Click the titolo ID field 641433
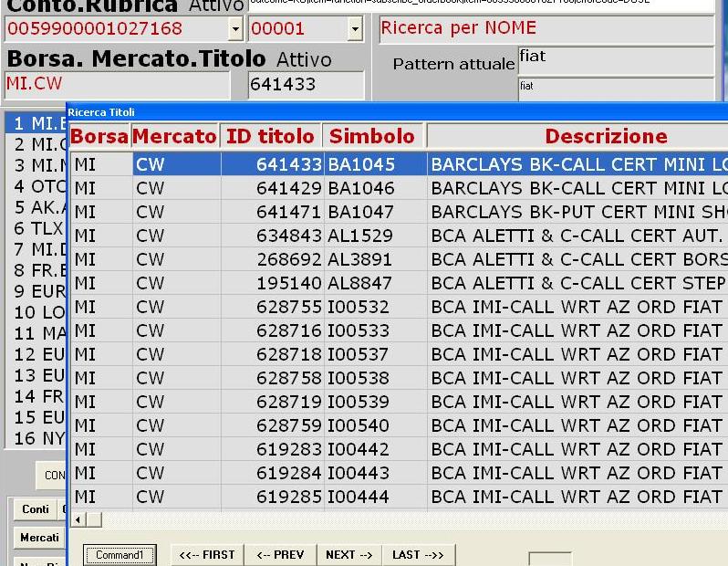This screenshot has width=728, height=566. point(306,85)
